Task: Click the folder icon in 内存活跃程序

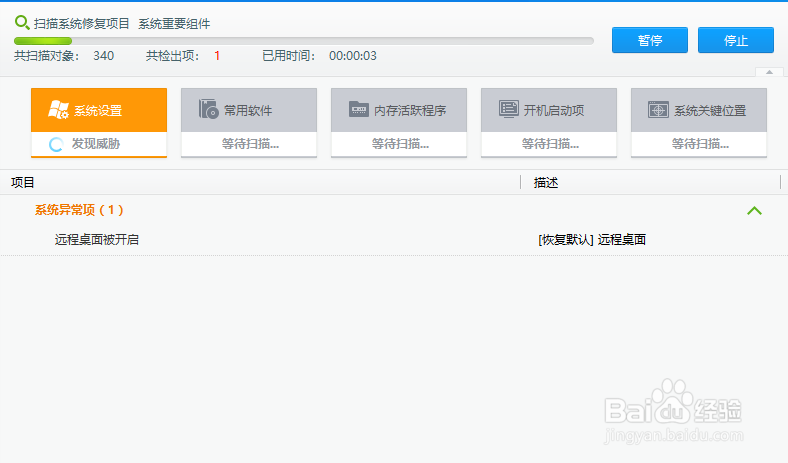Action: [359, 109]
